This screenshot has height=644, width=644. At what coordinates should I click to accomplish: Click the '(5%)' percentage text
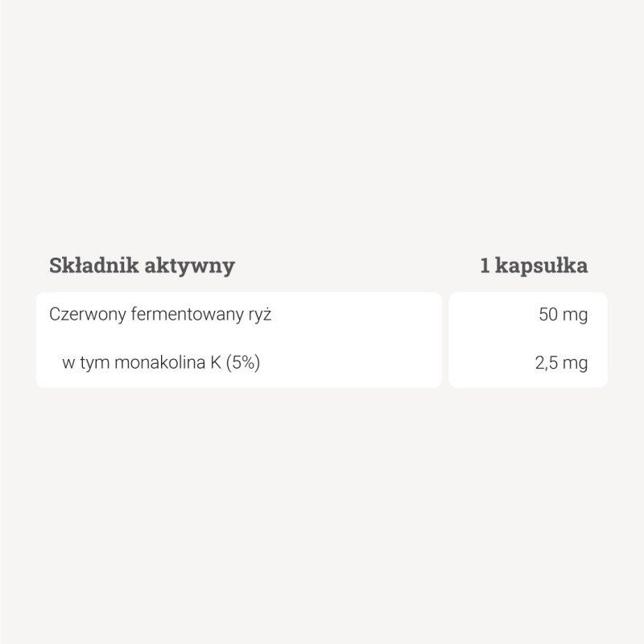click(x=242, y=363)
